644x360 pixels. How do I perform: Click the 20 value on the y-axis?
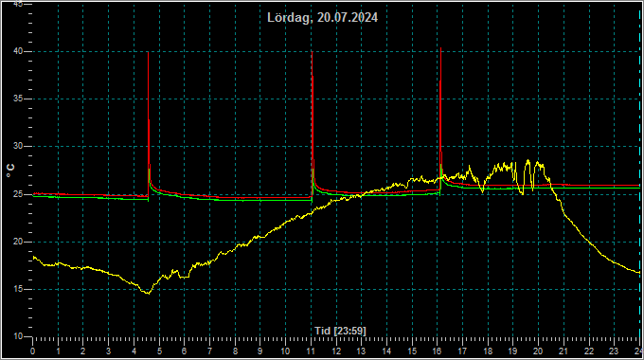pyautogui.click(x=18, y=242)
